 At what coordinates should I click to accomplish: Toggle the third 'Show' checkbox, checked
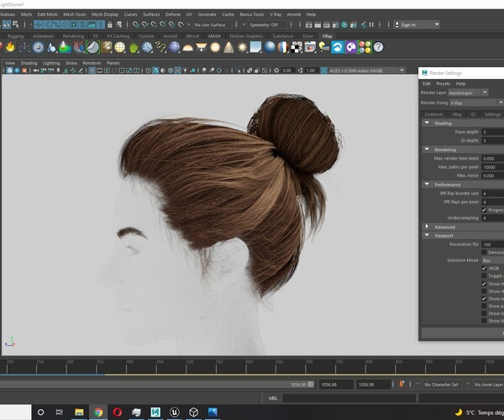(484, 298)
